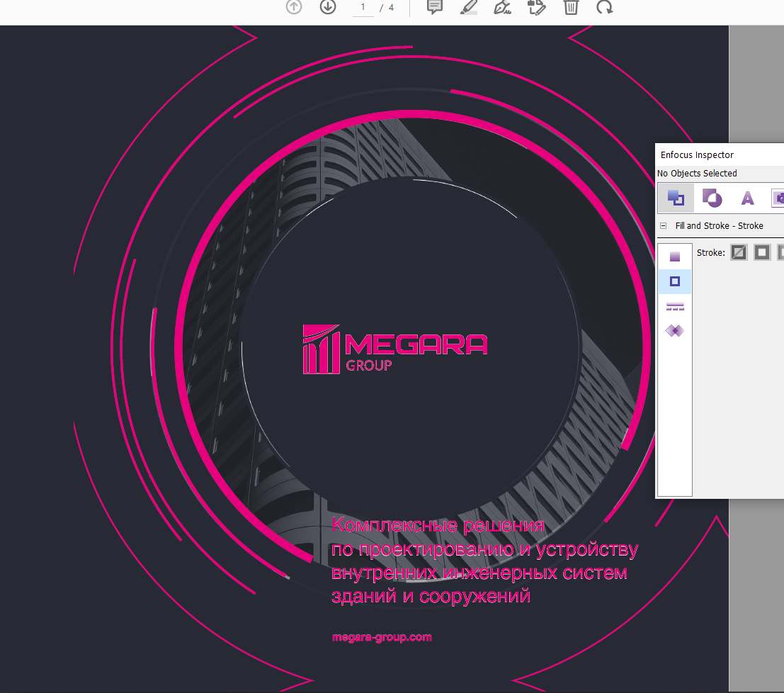Set solid stroke with hollow square button
The width and height of the screenshot is (784, 693).
[x=762, y=252]
